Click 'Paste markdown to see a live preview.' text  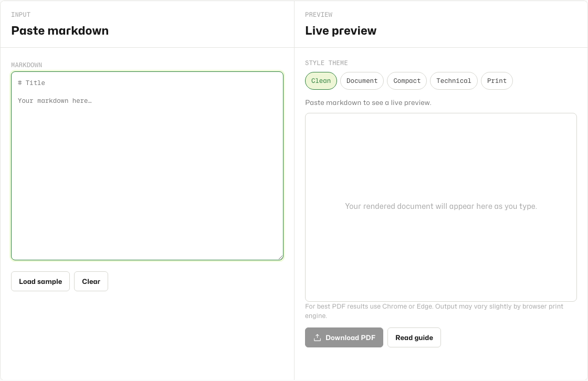368,103
